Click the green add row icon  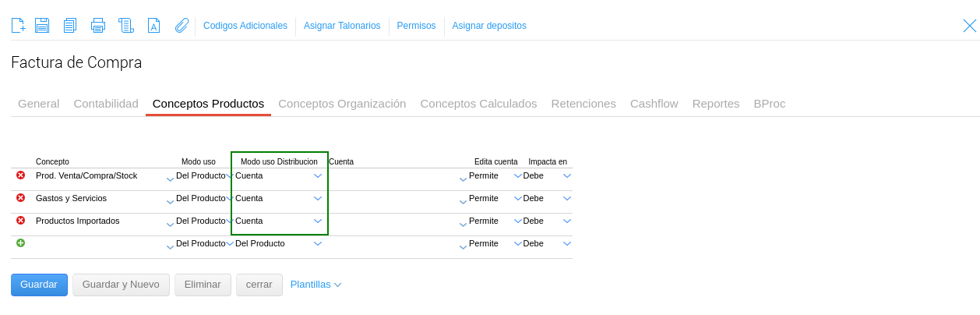[20, 243]
